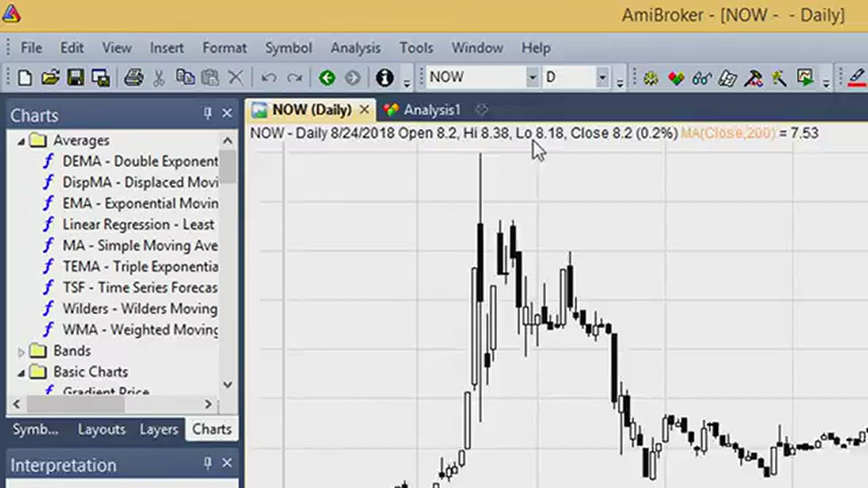This screenshot has width=868, height=488.
Task: Click the Save All icon
Action: (101, 78)
